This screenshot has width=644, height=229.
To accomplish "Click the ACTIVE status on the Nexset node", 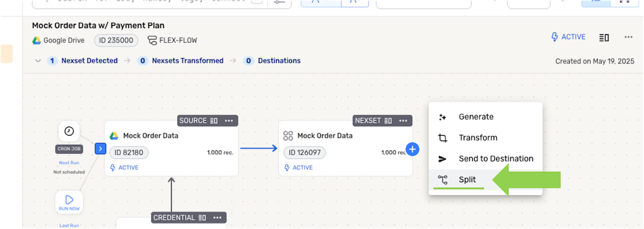I will click(x=299, y=168).
